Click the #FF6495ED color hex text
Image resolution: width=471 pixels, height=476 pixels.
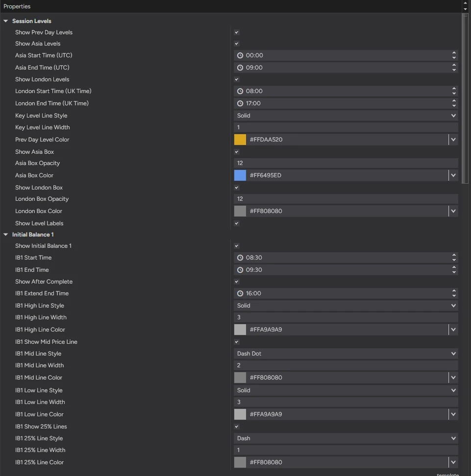click(x=265, y=175)
